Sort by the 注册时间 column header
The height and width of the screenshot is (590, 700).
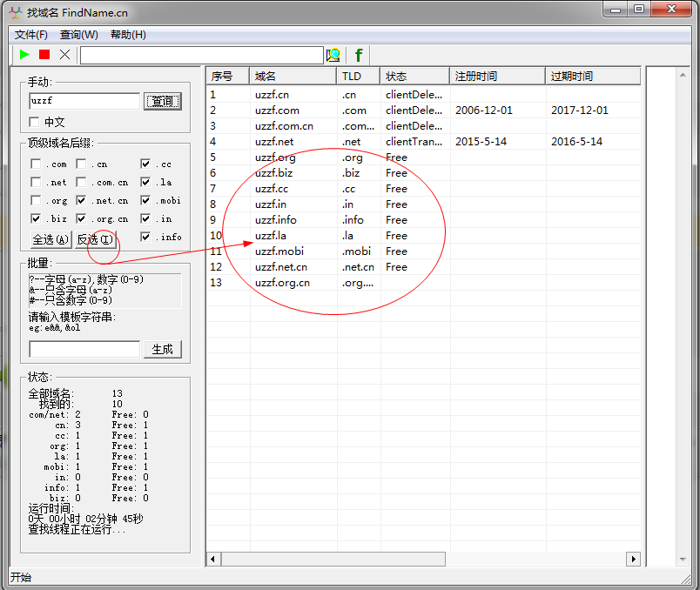(497, 77)
